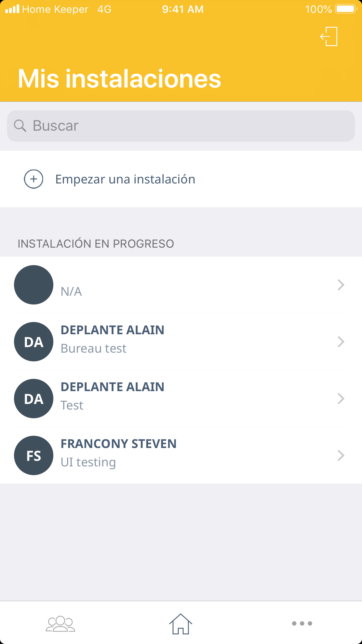Select the FRANCONY STEVEN name
Screen dimensions: 362x644
pyautogui.click(x=118, y=444)
